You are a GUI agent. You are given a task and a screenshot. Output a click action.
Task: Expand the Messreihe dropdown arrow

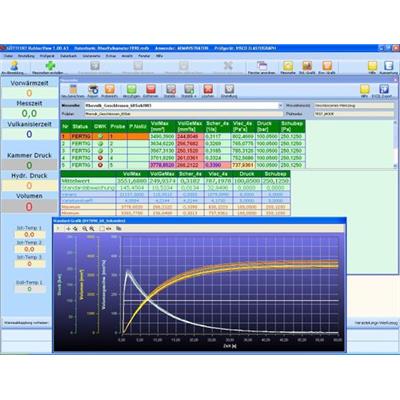coord(280,106)
